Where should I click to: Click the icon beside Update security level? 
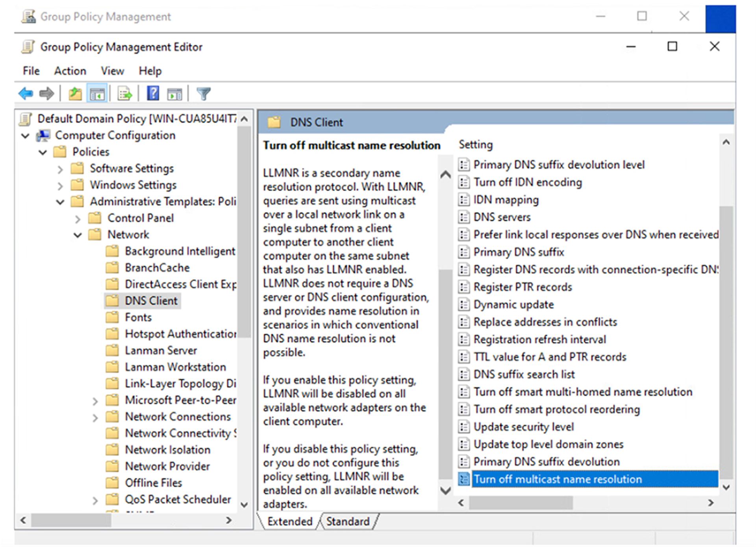click(x=464, y=426)
